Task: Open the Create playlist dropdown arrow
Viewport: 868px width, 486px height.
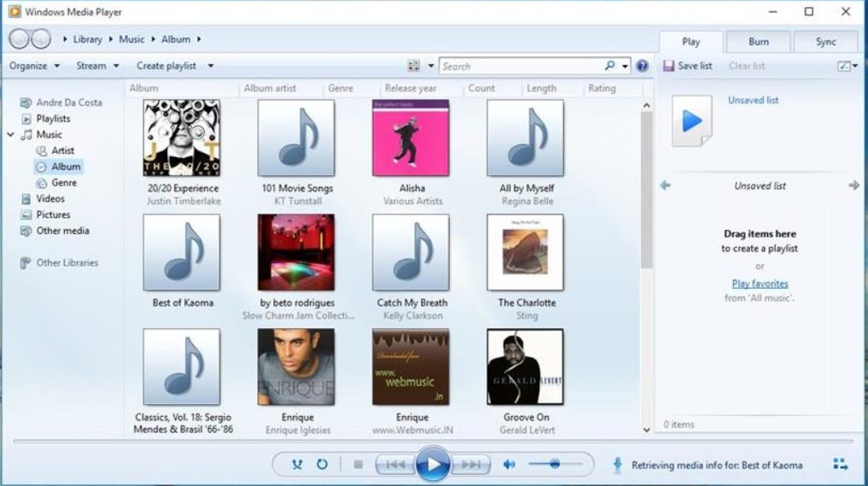Action: [210, 66]
